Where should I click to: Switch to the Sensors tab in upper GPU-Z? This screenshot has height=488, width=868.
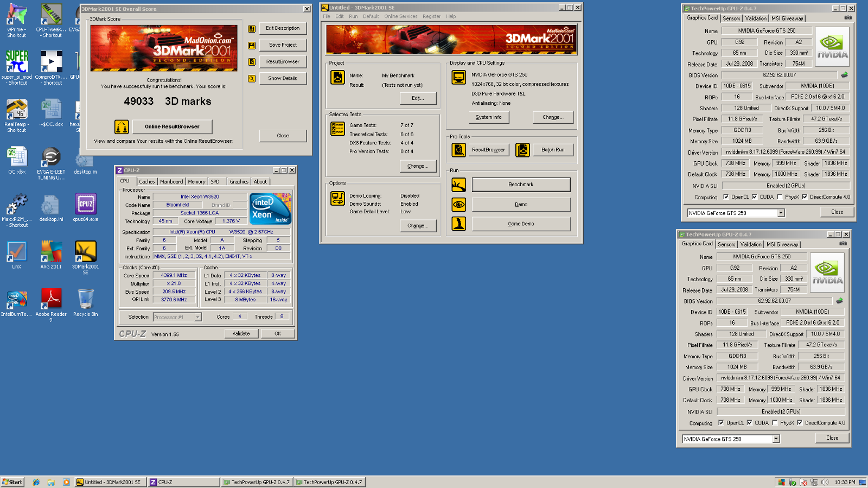pos(731,18)
